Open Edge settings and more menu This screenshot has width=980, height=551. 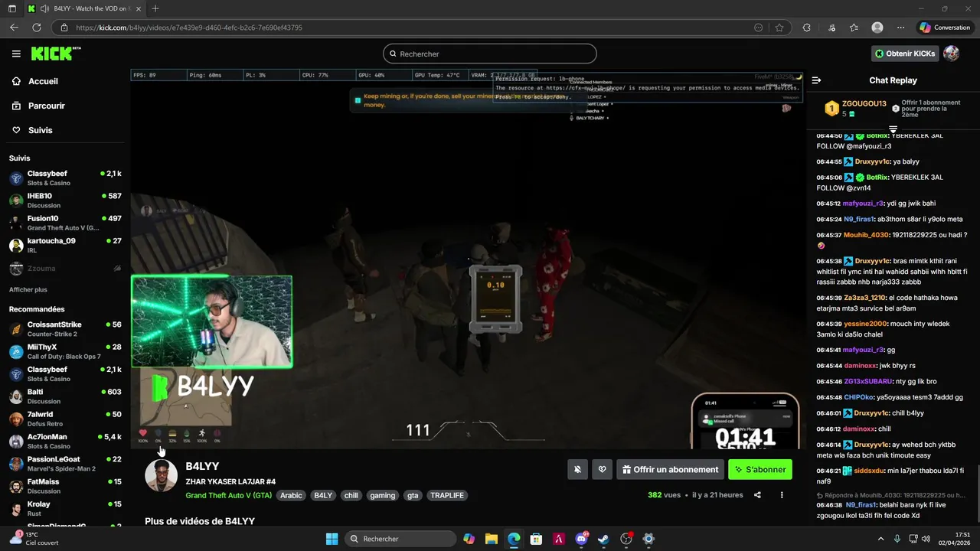901,28
